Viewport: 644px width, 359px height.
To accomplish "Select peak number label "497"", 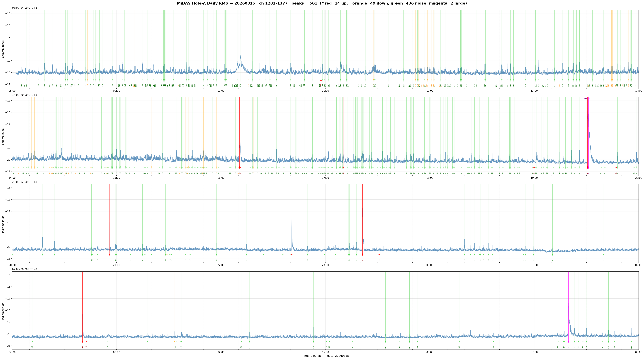I will click(603, 347).
